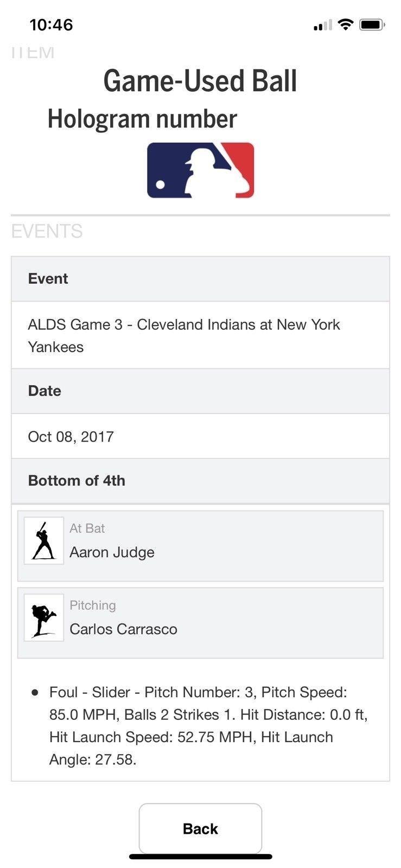Tap the EVENTS section label
Screen dimensions: 401x868
pos(47,231)
